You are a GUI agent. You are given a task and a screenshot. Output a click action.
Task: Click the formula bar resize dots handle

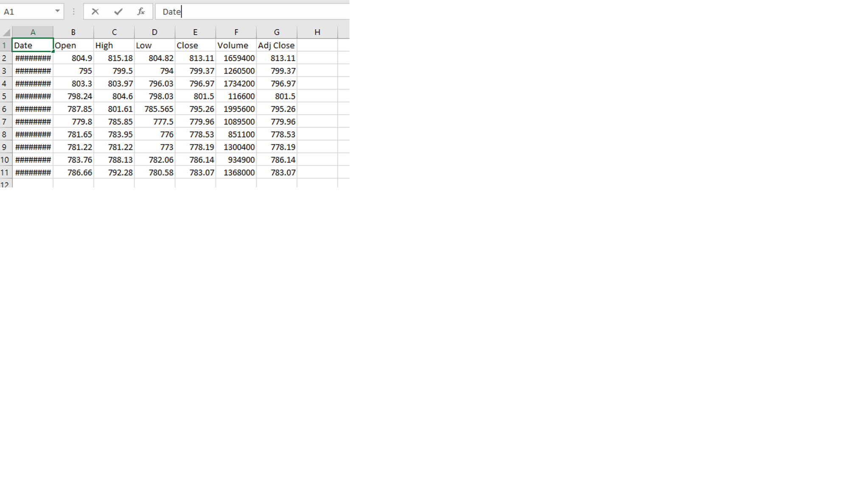73,12
